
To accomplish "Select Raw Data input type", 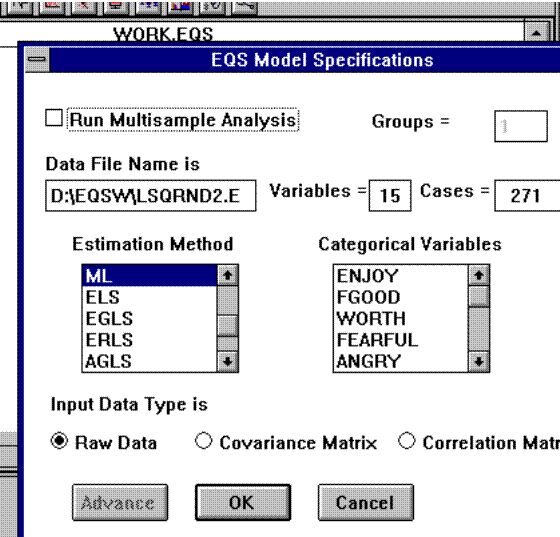I will (59, 441).
